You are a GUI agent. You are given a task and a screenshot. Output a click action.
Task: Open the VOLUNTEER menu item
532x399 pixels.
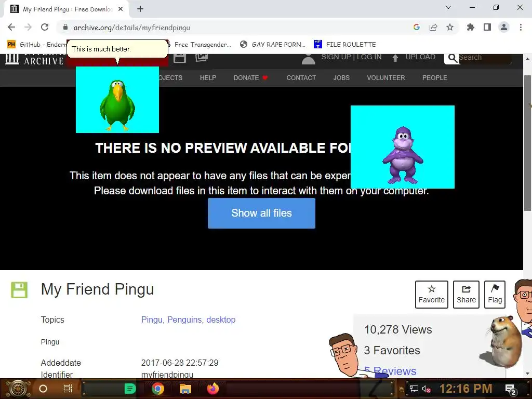tap(386, 78)
